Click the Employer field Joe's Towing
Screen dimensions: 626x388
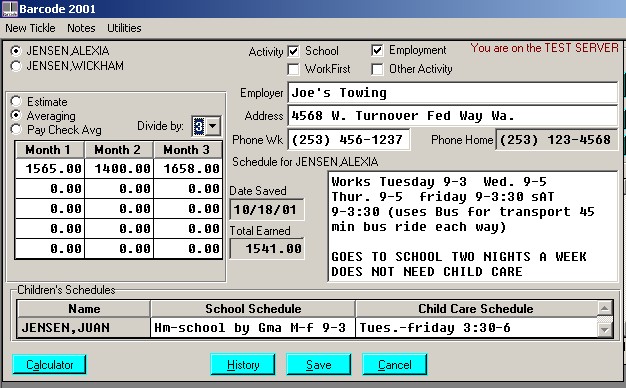[x=452, y=93]
